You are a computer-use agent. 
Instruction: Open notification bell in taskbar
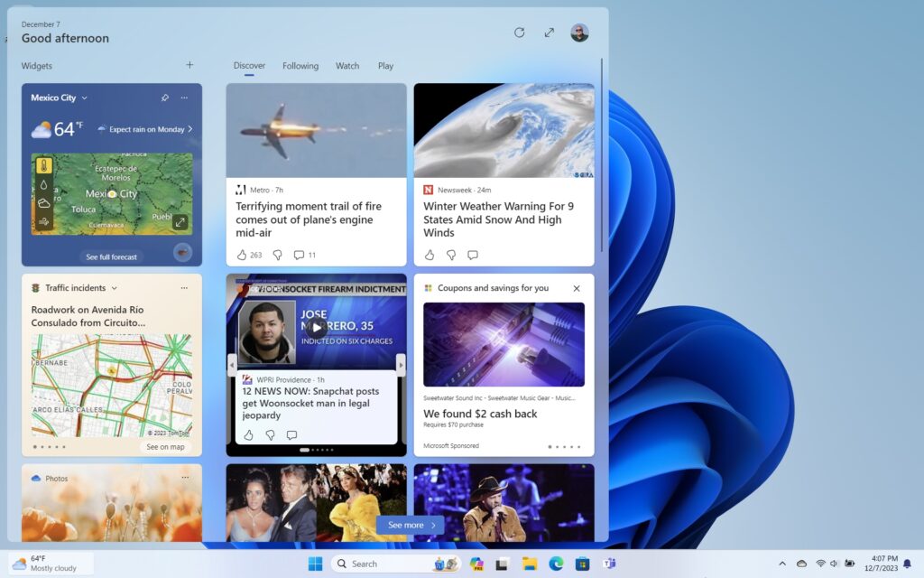908,564
